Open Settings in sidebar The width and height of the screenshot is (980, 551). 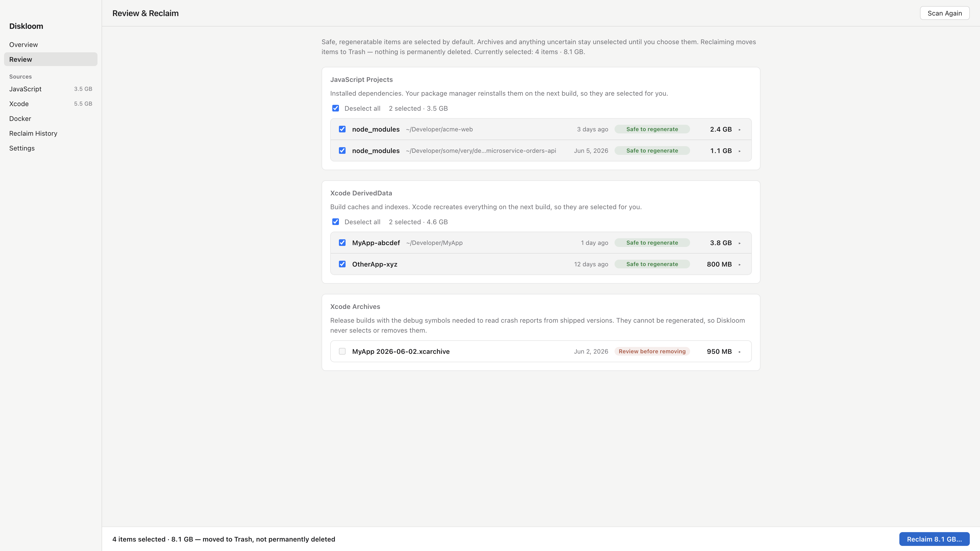[51, 148]
